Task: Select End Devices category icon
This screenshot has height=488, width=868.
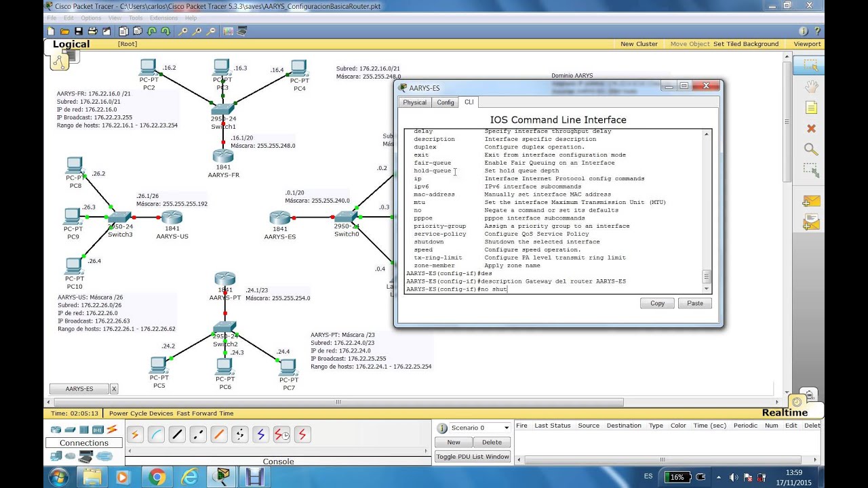Action: coord(56,457)
